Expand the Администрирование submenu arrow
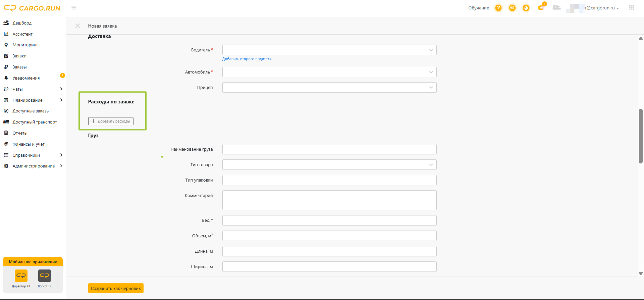 click(61, 166)
